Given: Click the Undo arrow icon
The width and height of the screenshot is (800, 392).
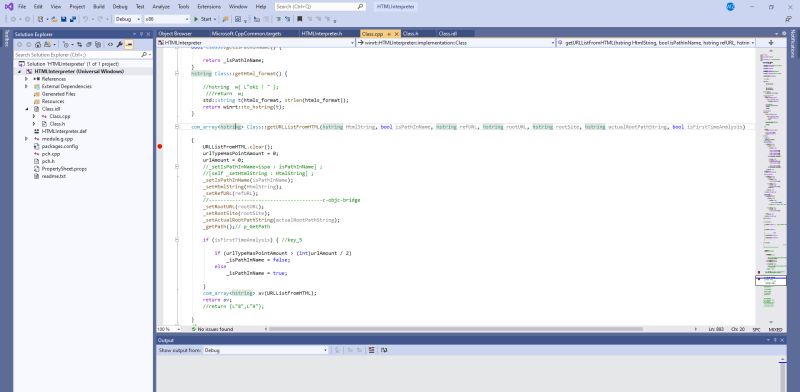Looking at the screenshot, I should 86,19.
